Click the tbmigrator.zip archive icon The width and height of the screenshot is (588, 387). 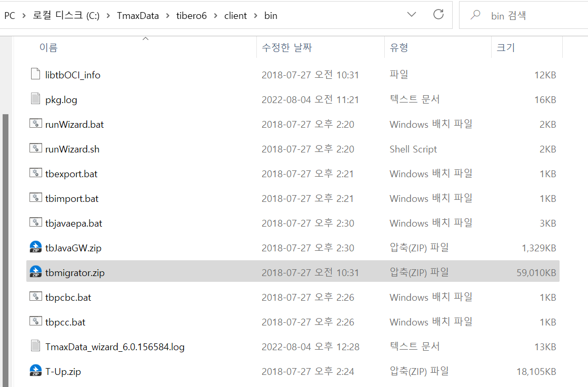tap(36, 272)
